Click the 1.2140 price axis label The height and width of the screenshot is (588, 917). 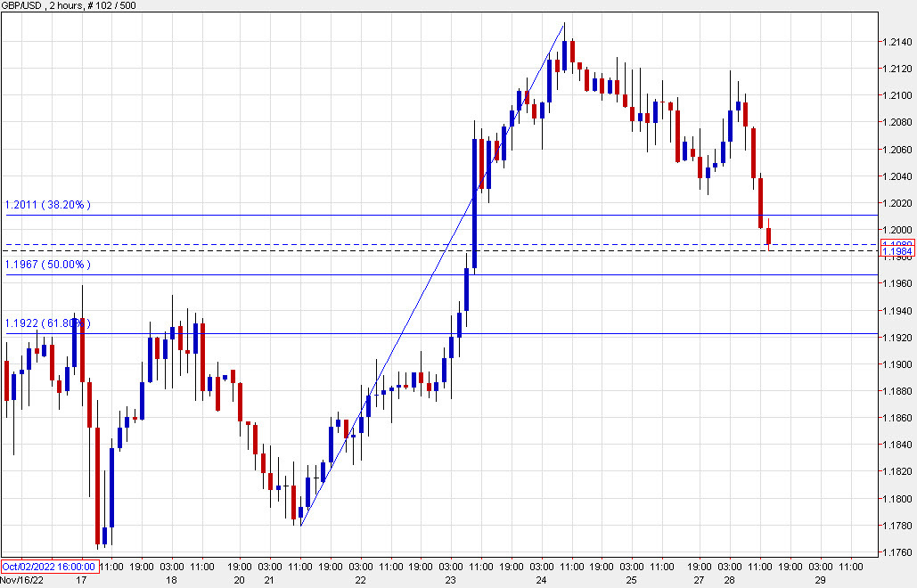point(897,42)
